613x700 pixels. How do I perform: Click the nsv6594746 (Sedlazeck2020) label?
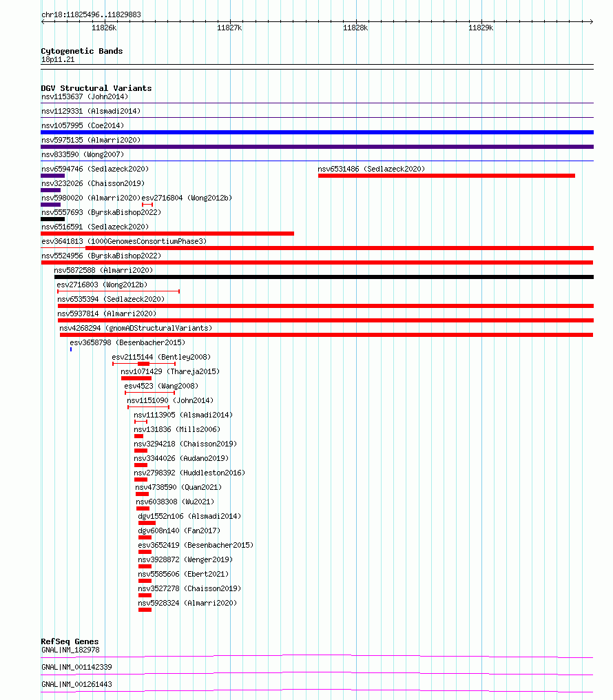(x=95, y=169)
